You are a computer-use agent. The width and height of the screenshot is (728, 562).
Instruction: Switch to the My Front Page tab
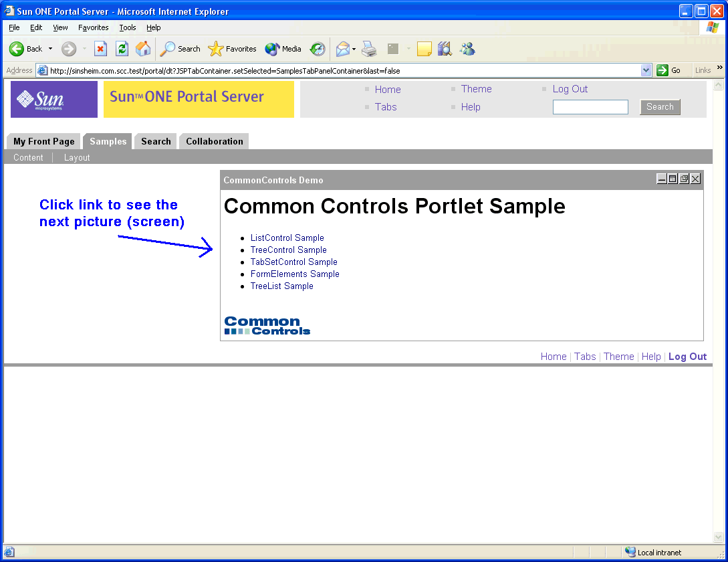click(x=44, y=141)
